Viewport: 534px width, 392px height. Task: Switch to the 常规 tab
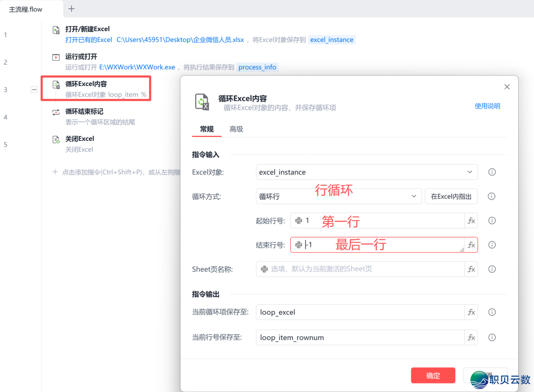(206, 129)
